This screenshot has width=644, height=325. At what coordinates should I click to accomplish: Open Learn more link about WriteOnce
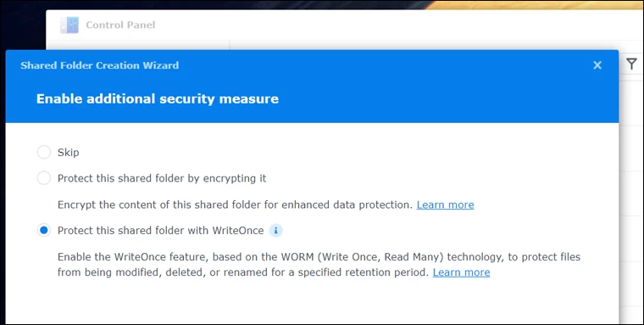(x=461, y=272)
